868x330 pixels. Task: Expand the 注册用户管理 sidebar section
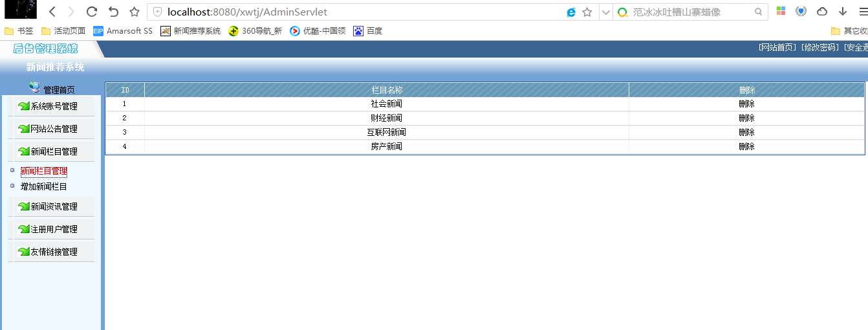54,229
